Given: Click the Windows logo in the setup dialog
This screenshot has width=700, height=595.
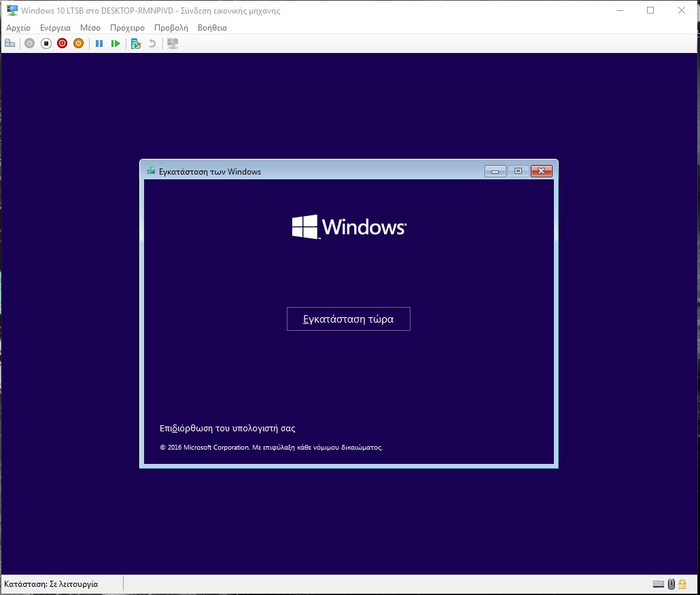Looking at the screenshot, I should point(349,227).
